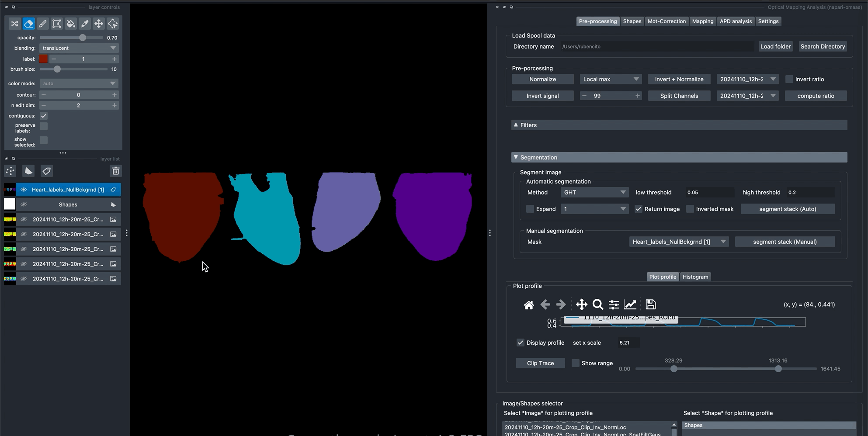Click segment stack (Auto) button
This screenshot has height=436, width=868.
point(788,209)
